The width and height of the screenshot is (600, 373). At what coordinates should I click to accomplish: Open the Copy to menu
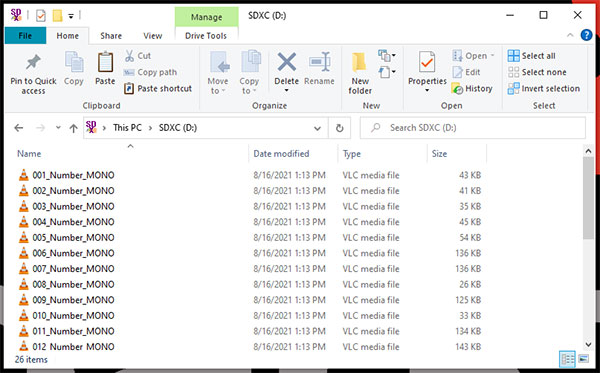pyautogui.click(x=249, y=73)
